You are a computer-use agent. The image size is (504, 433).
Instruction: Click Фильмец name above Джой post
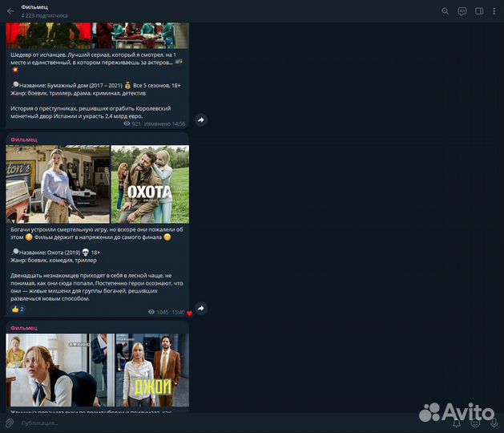pyautogui.click(x=24, y=328)
